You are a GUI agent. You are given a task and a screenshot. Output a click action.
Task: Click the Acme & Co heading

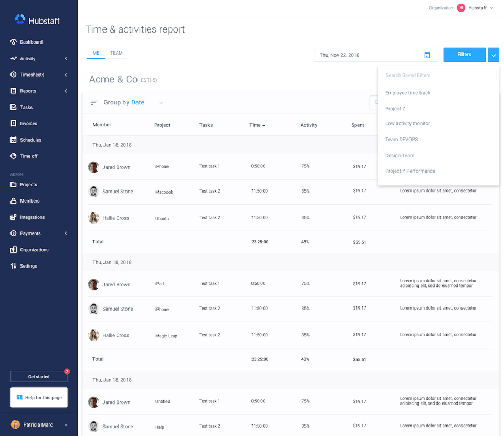point(113,79)
